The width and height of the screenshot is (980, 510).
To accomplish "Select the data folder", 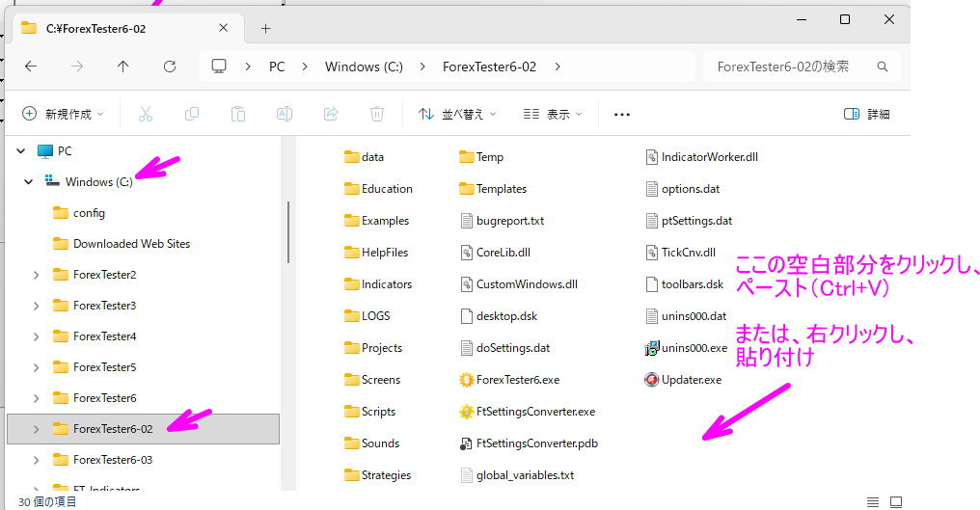I will click(364, 157).
